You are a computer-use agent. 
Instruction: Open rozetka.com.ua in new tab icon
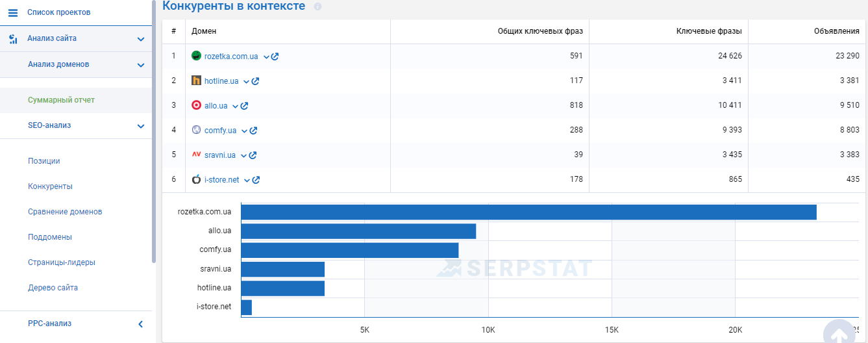click(x=275, y=57)
